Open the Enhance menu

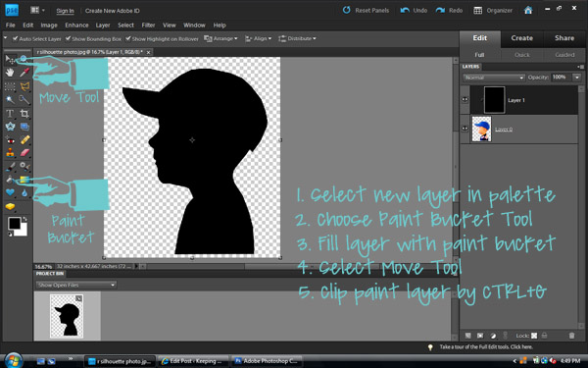pos(76,26)
